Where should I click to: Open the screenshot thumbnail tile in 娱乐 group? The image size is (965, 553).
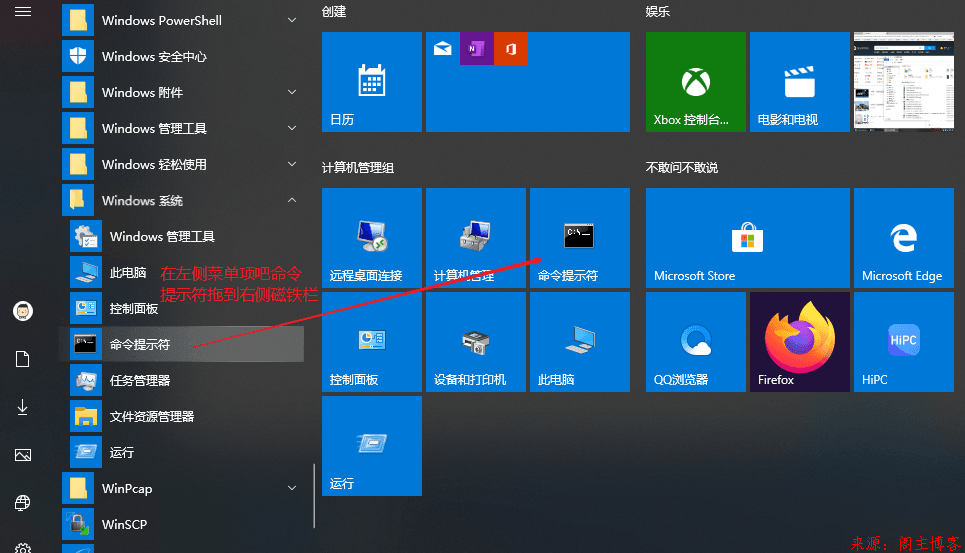[903, 82]
